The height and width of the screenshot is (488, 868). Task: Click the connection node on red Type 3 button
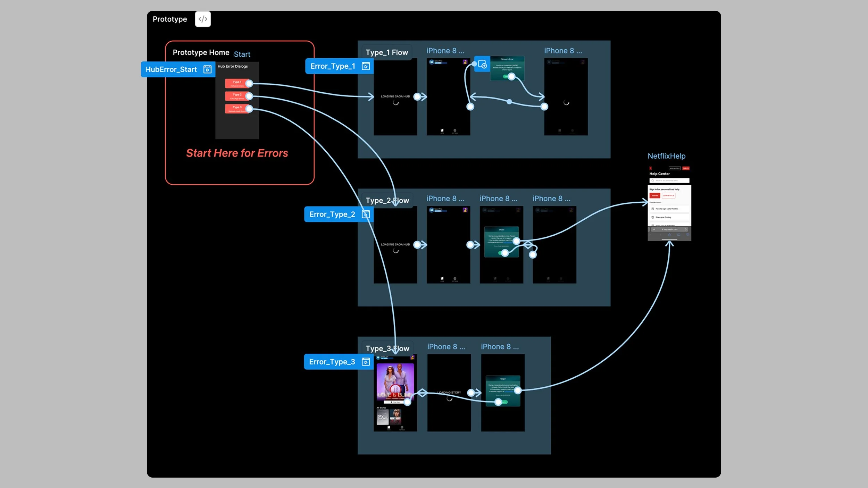point(249,109)
